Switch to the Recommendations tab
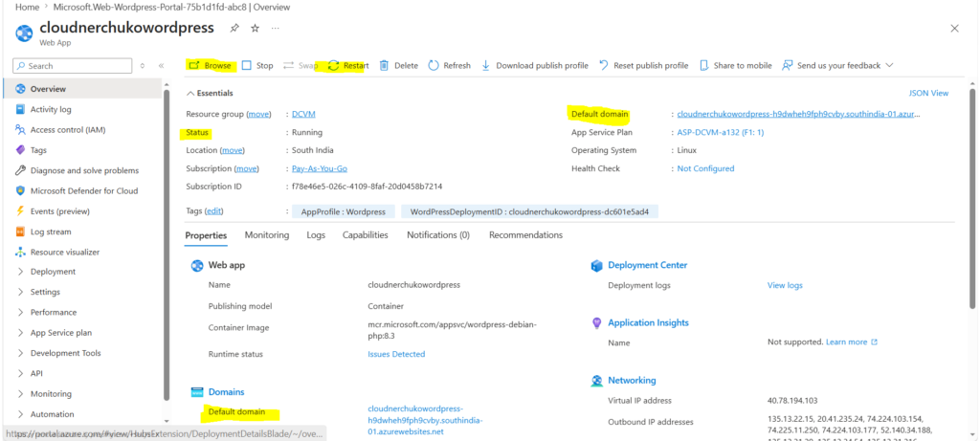Viewport: 980px width, 441px height. (x=525, y=235)
